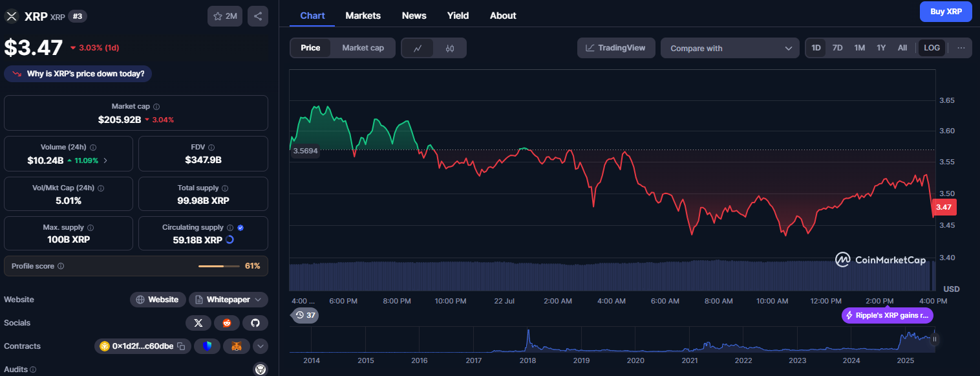The image size is (980, 376).
Task: Open the chart history counter showing 37
Action: coord(305,315)
